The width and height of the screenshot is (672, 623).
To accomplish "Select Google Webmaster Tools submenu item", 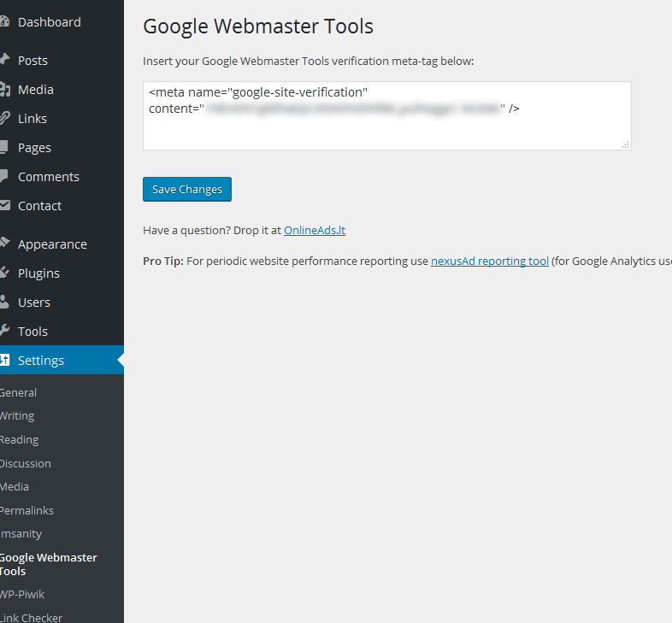I will click(49, 564).
